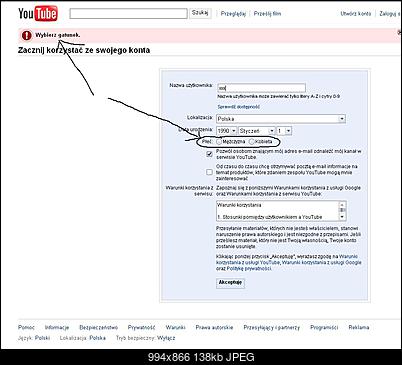Image resolution: width=402 pixels, height=365 pixels.
Task: Open the Prywatność footer link
Action: tap(142, 327)
